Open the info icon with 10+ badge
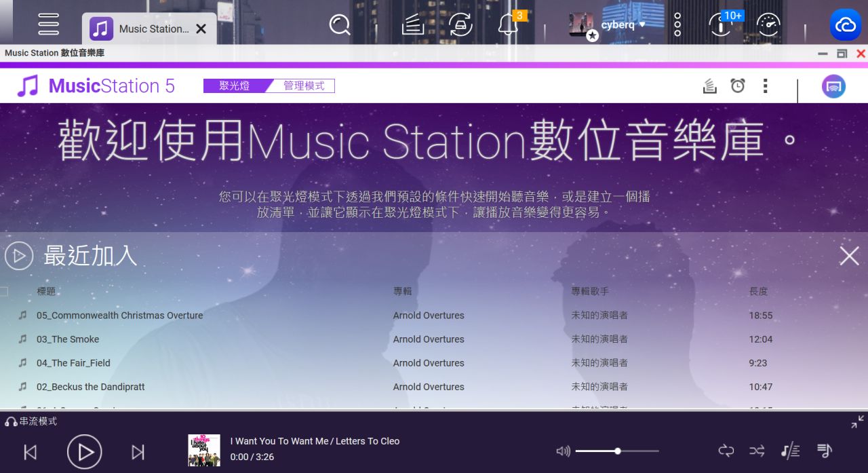Screen dimensions: 868x473 pos(720,25)
